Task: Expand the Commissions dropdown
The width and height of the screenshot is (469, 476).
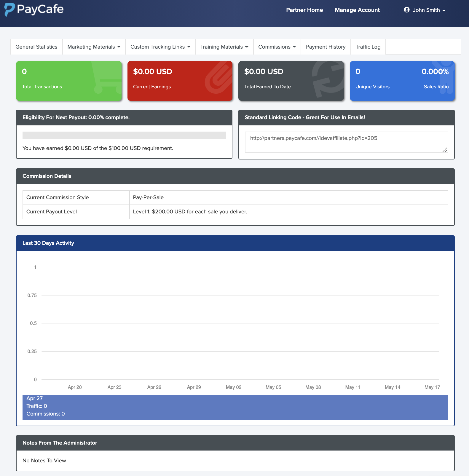Action: pos(277,47)
